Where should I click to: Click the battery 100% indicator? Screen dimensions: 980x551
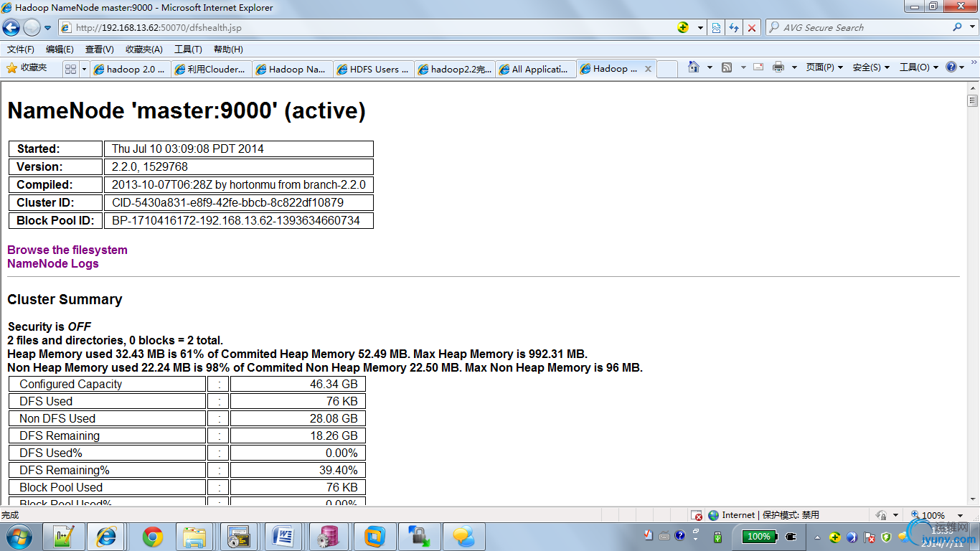760,536
